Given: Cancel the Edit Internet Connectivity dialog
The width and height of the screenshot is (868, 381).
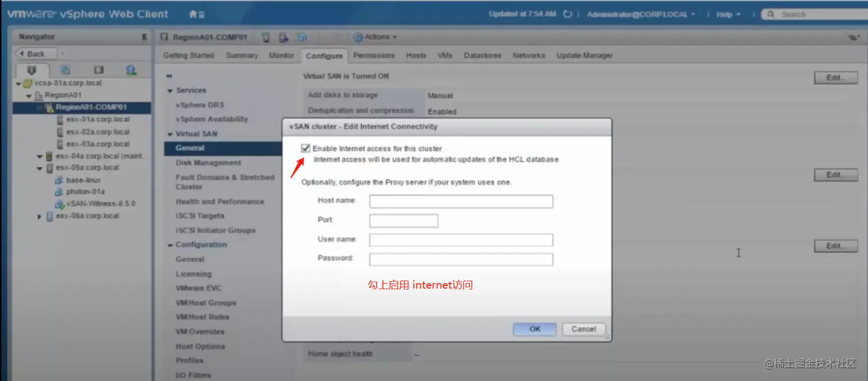Looking at the screenshot, I should pos(584,329).
